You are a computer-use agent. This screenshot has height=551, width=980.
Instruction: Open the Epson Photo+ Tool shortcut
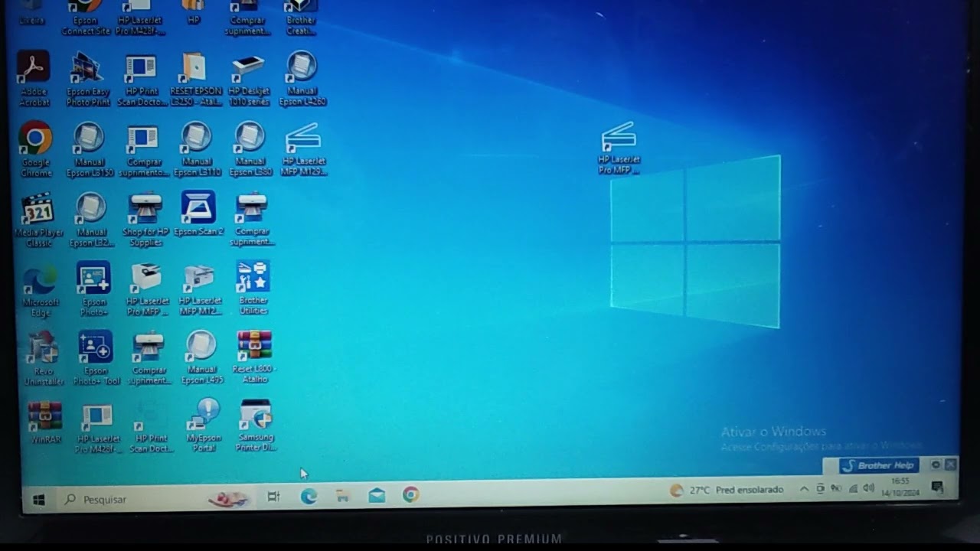click(96, 357)
